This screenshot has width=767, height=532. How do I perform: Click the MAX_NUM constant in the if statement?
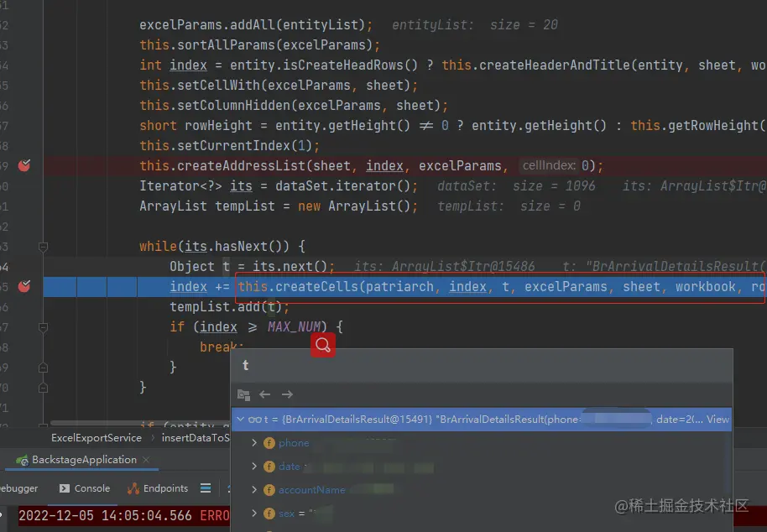click(294, 326)
